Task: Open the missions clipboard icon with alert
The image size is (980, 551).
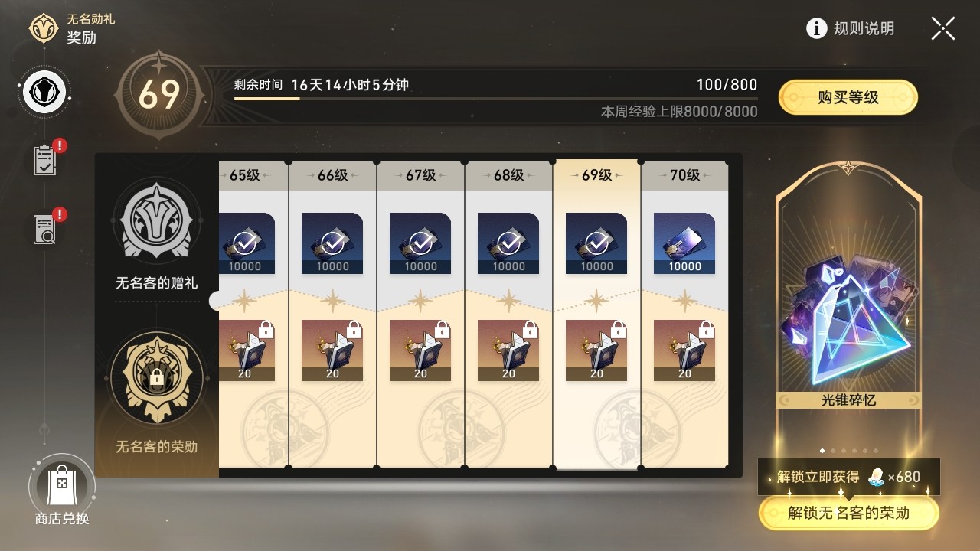Action: [x=44, y=160]
